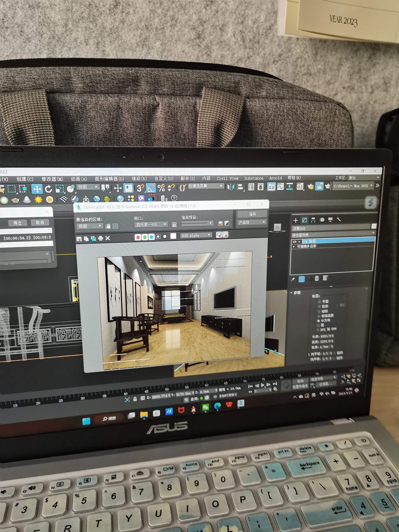Select the 平面 mapping radio button
Image resolution: width=399 pixels, height=532 pixels.
tap(320, 302)
